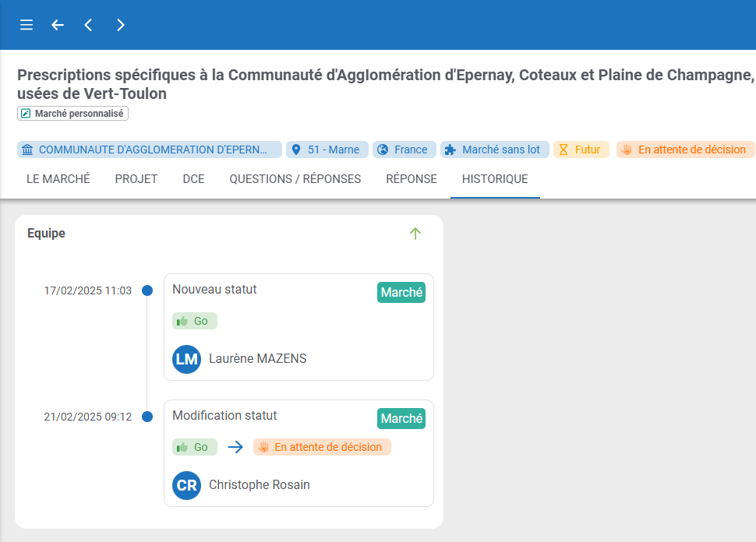Switch to the LE MARCHÉ tab

coord(58,179)
